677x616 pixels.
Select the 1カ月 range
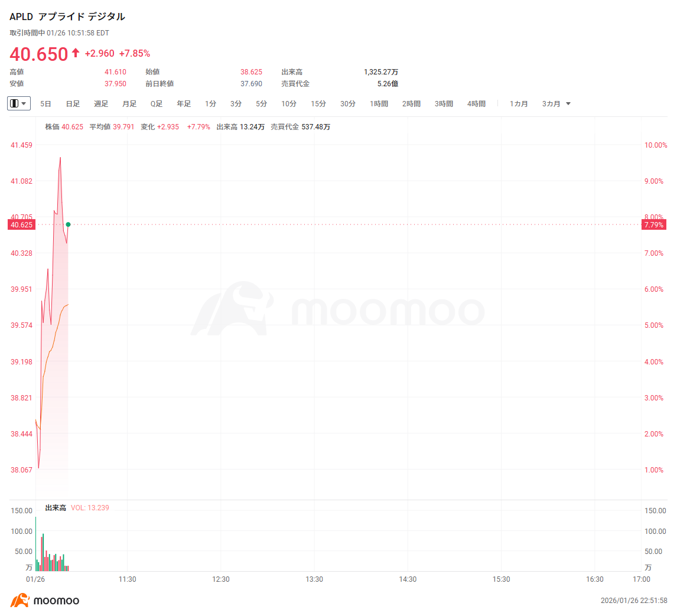click(x=519, y=104)
